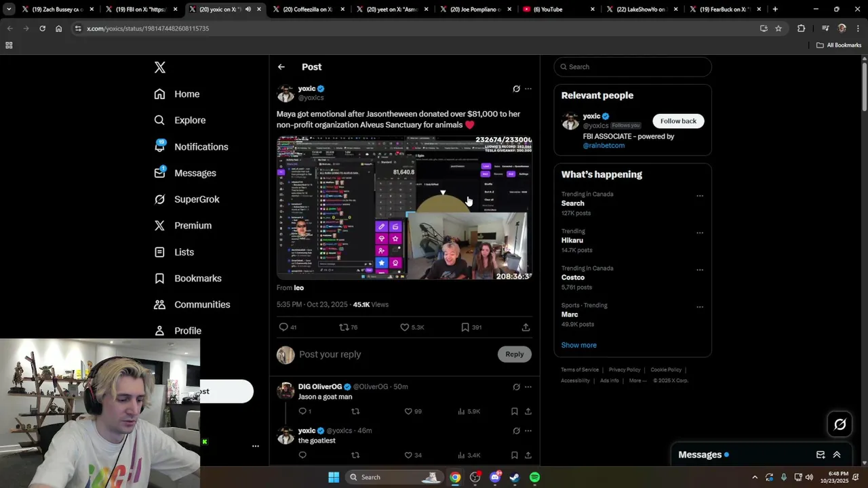This screenshot has height=488, width=868.
Task: Open SuperGrok in the sidebar
Action: click(x=186, y=199)
